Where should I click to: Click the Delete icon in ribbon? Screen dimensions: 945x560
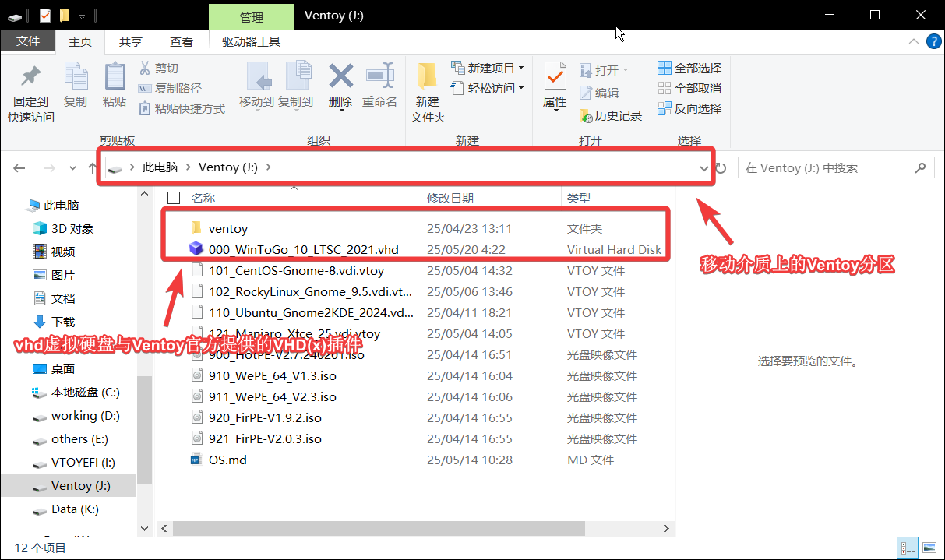click(340, 77)
